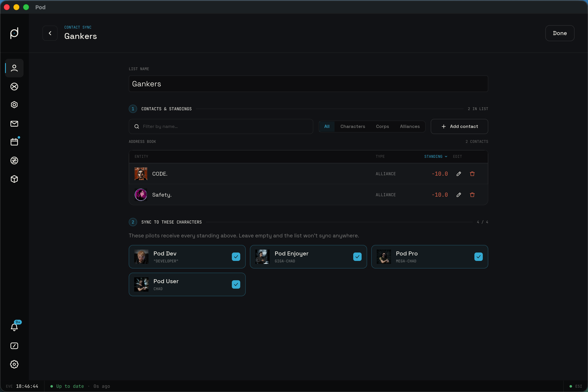
Task: Open the Mail sidebar icon
Action: pos(14,124)
